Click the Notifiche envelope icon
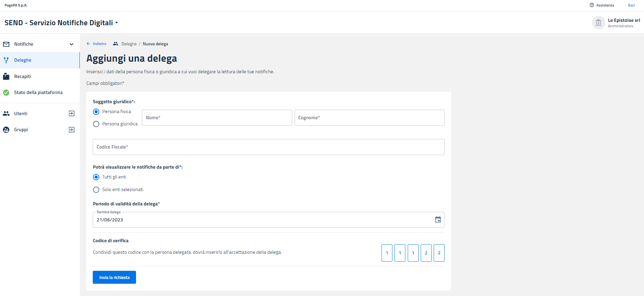The height and width of the screenshot is (296, 644). (6, 44)
